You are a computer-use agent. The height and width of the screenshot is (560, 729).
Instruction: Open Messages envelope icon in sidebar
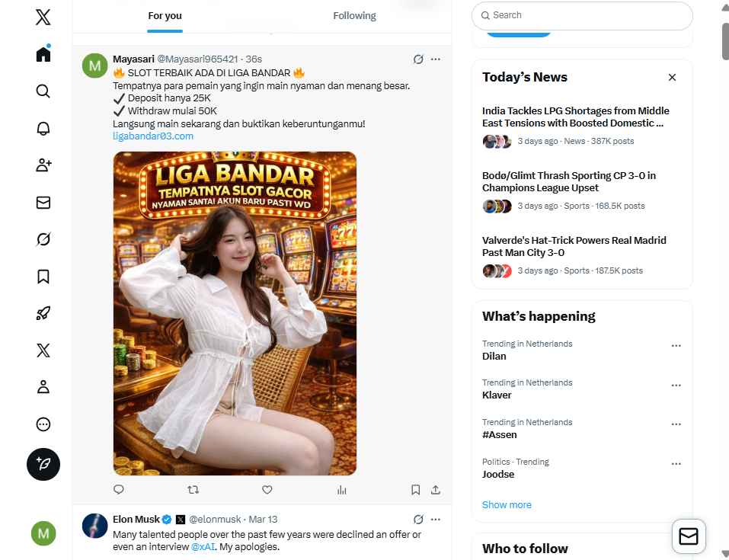point(43,203)
